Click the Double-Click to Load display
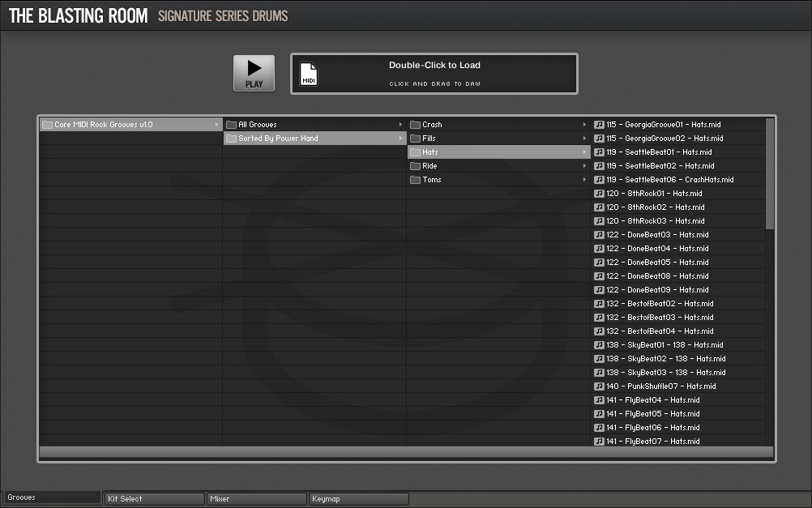The image size is (812, 508). [x=434, y=74]
